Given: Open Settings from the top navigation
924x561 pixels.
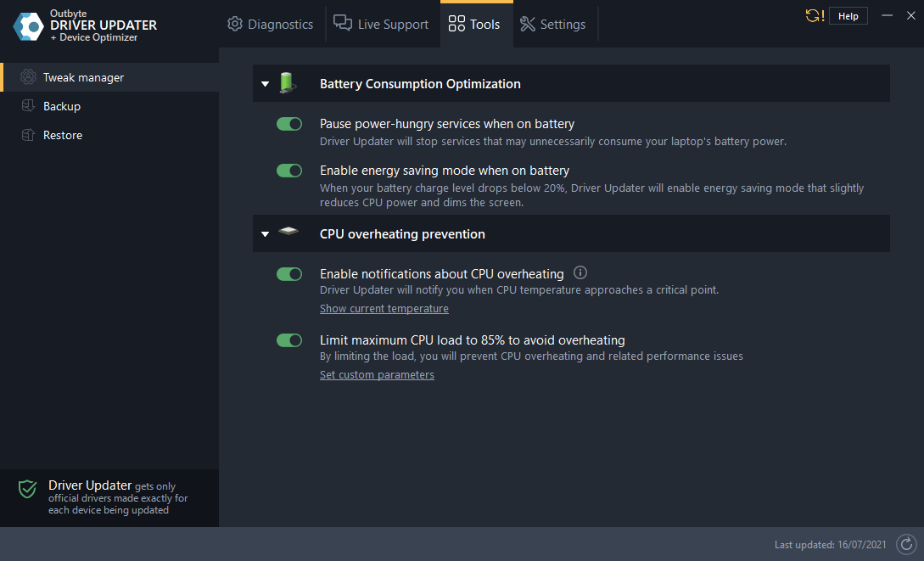Looking at the screenshot, I should pos(553,25).
